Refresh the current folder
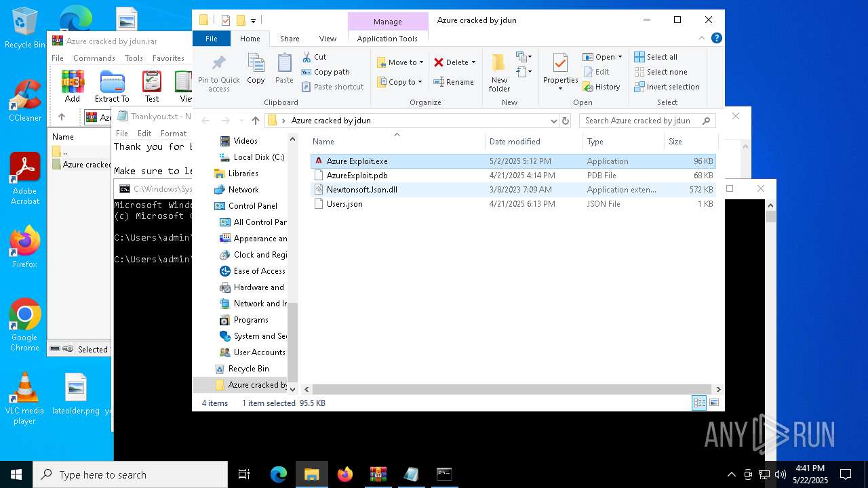This screenshot has width=868, height=488. pos(566,121)
